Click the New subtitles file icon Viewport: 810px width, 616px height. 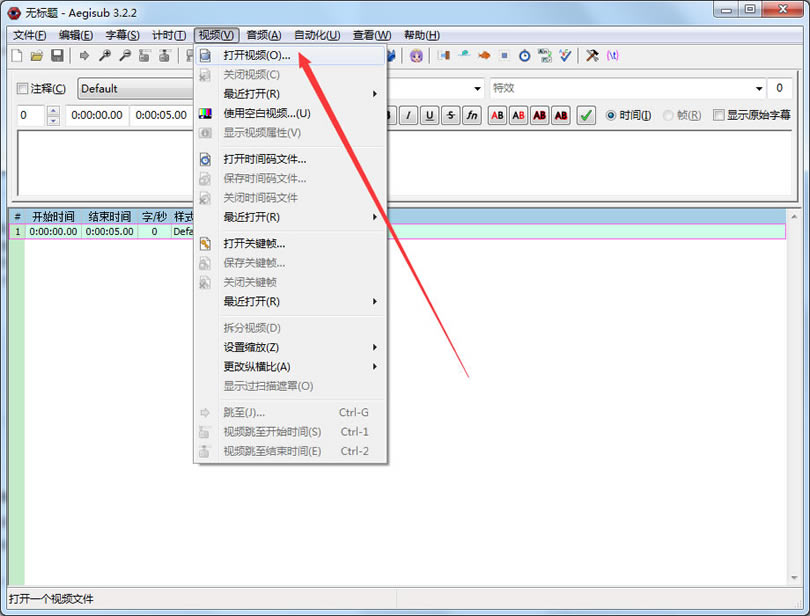coord(16,56)
